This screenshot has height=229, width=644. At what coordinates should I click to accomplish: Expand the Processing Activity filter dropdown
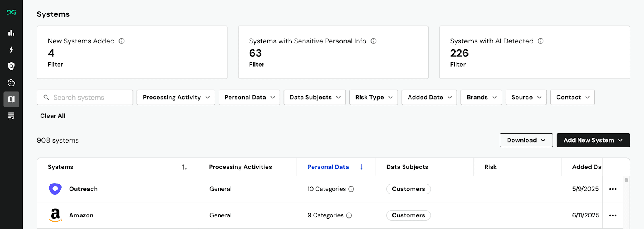[176, 98]
